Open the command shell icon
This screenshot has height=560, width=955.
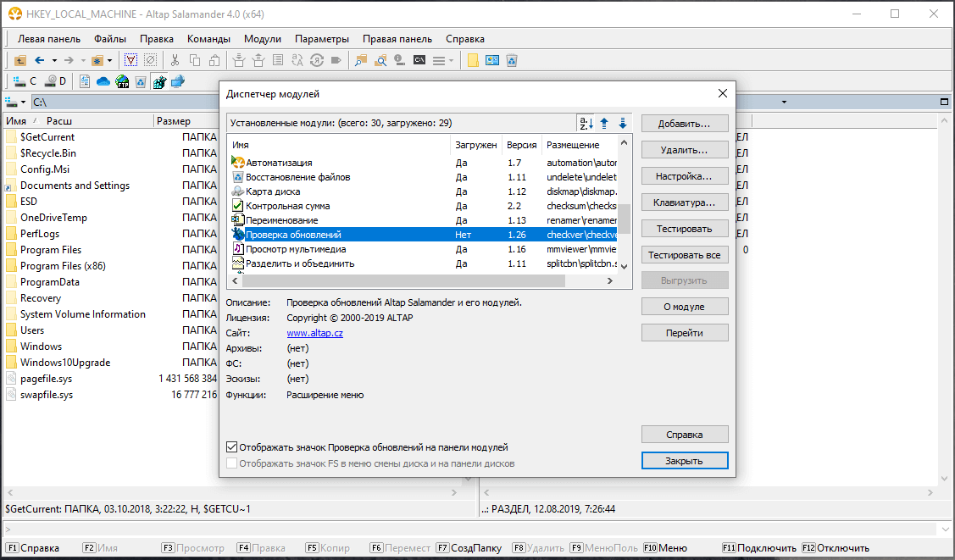click(419, 60)
